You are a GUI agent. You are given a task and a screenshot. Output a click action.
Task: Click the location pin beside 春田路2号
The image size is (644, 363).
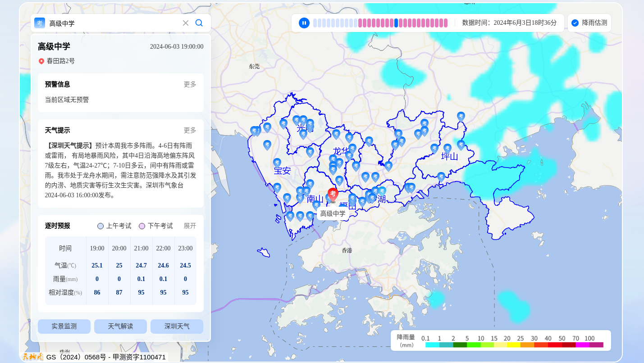point(41,61)
